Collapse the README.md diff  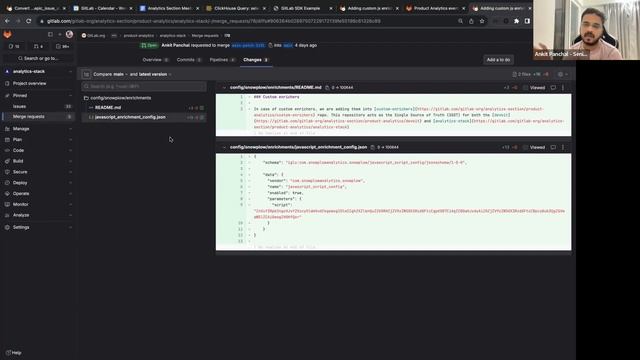click(x=224, y=88)
